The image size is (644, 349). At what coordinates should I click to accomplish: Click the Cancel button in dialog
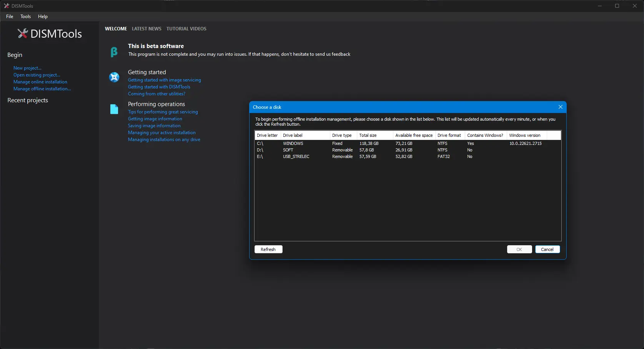(x=547, y=249)
